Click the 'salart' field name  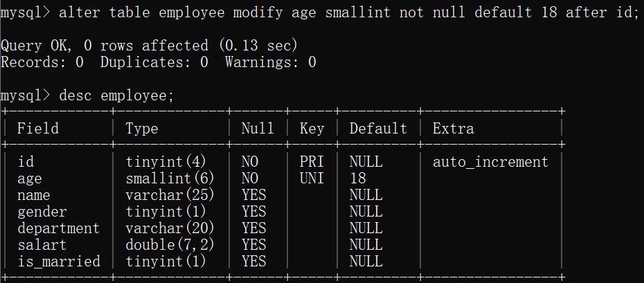click(x=42, y=245)
